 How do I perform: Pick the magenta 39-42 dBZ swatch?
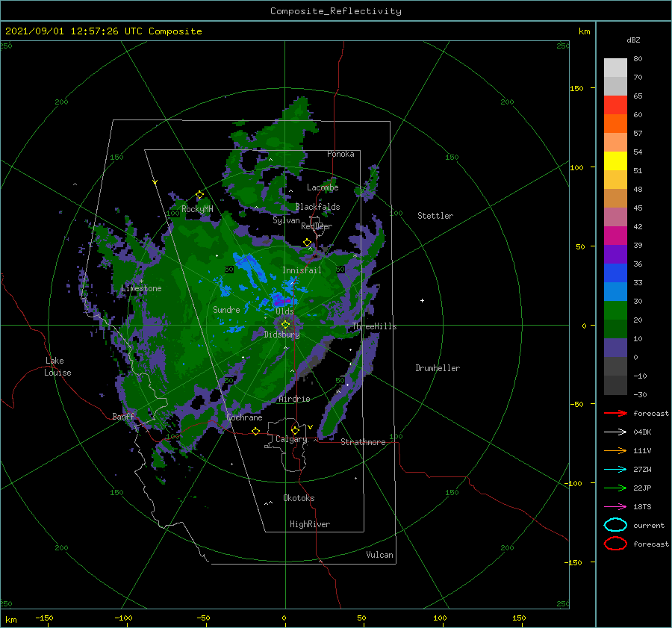pyautogui.click(x=615, y=235)
